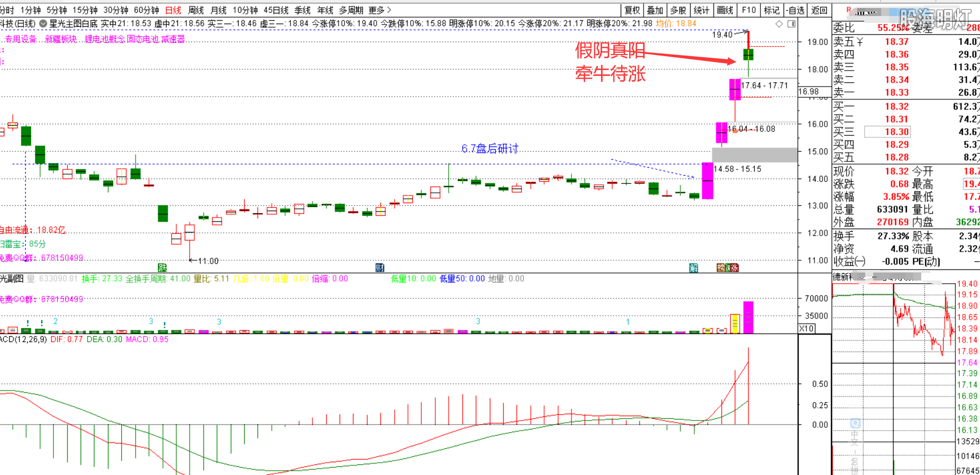Click the 财 financial event badge

(x=380, y=268)
